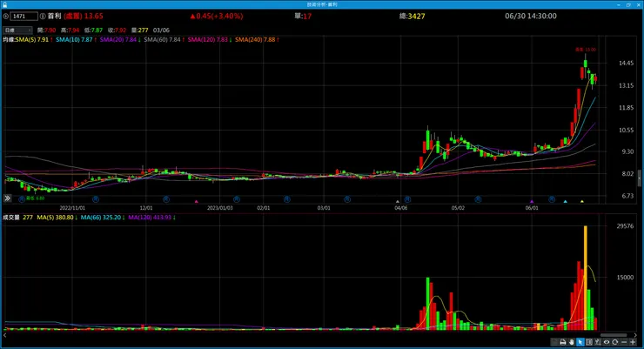Click the monthly marker circle after 02/01
The image size is (644, 349).
(287, 199)
